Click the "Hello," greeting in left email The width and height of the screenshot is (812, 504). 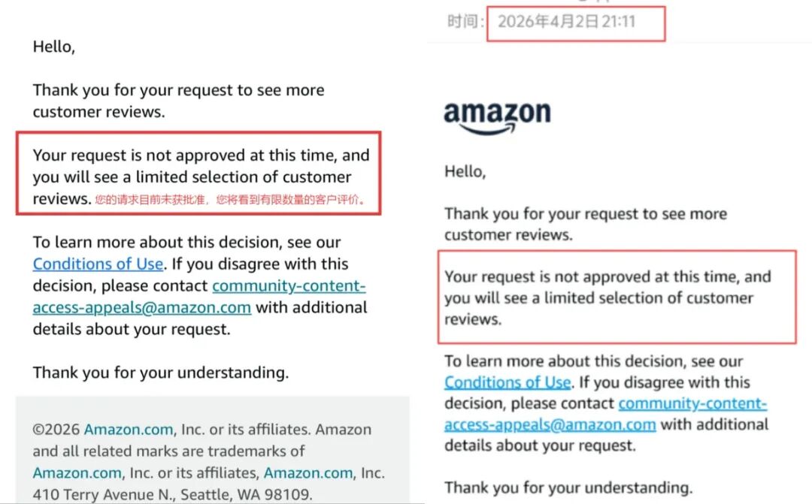54,47
